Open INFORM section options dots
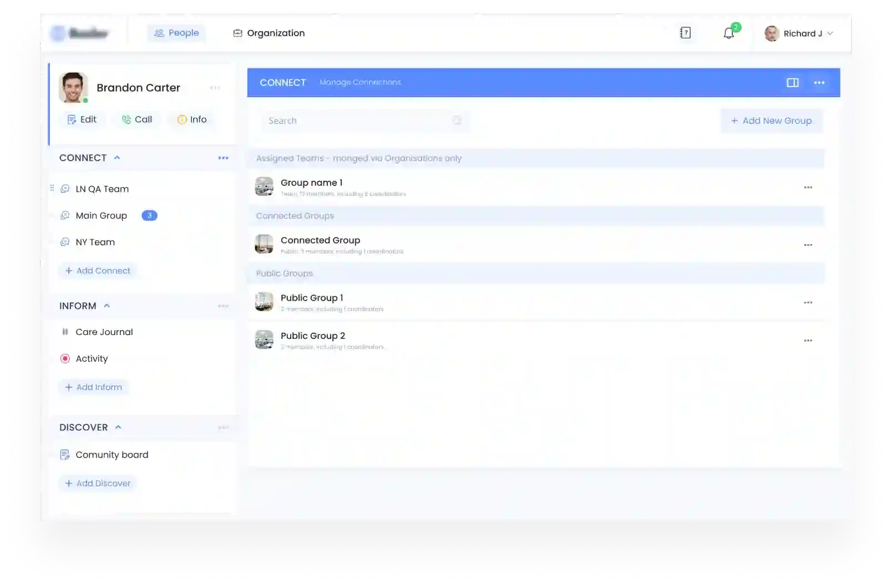Screen dimensions: 892x588 [x=223, y=306]
